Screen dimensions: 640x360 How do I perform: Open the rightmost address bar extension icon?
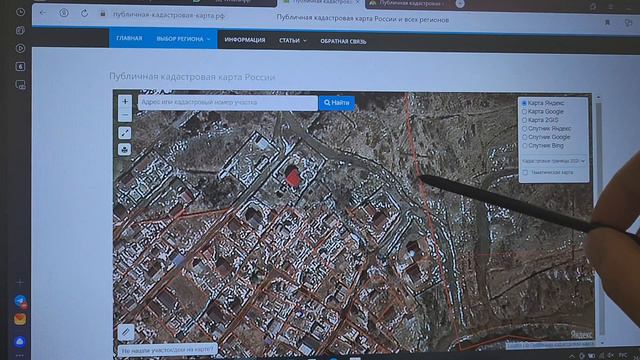[x=628, y=22]
